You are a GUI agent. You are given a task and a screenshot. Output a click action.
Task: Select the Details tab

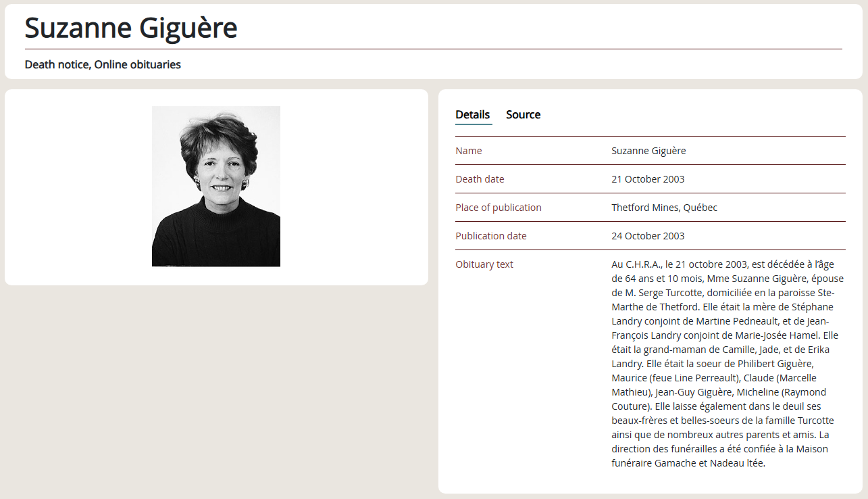coord(472,115)
